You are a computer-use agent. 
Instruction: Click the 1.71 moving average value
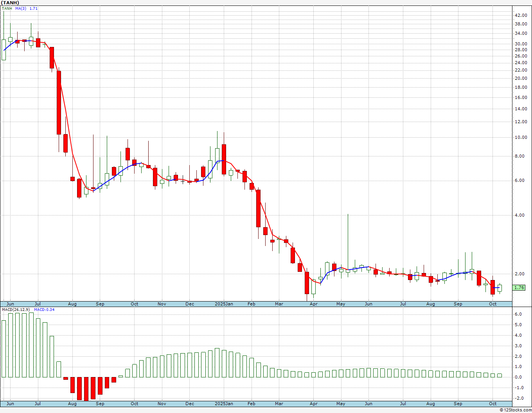tap(34, 8)
